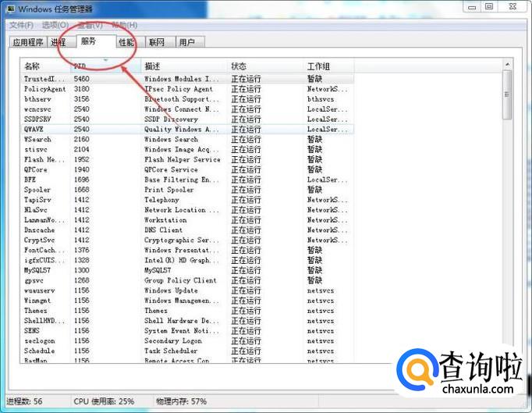Select the FontCach... service row

click(x=187, y=251)
